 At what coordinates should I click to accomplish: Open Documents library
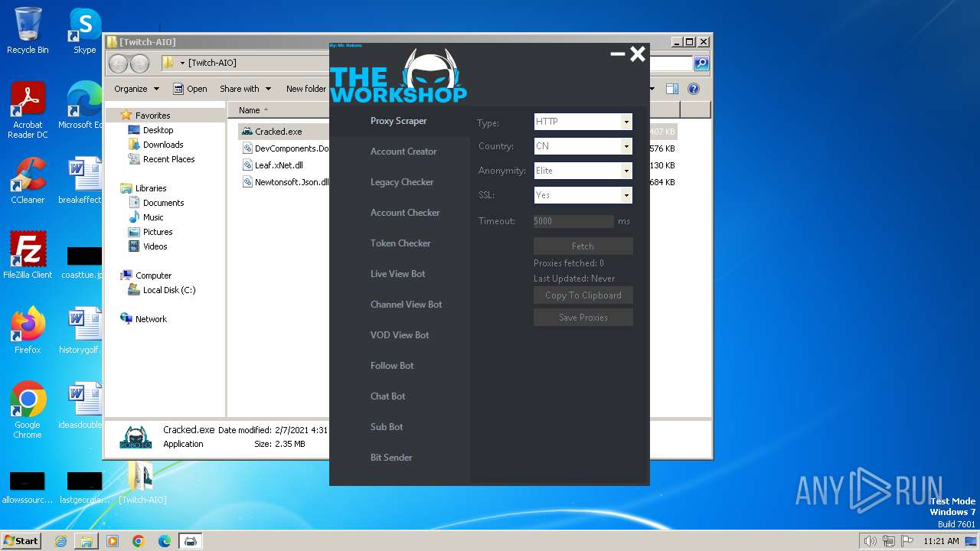[163, 203]
